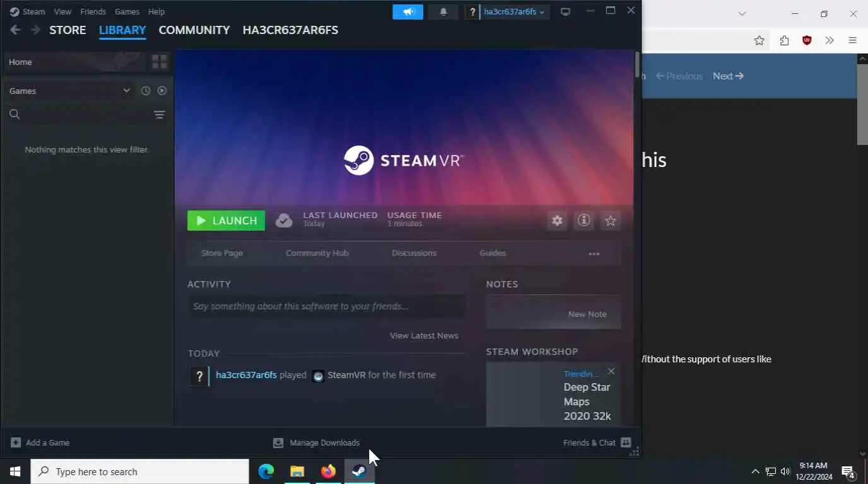
Task: Expand the ha3cr637ar6fs account dropdown
Action: pyautogui.click(x=514, y=12)
